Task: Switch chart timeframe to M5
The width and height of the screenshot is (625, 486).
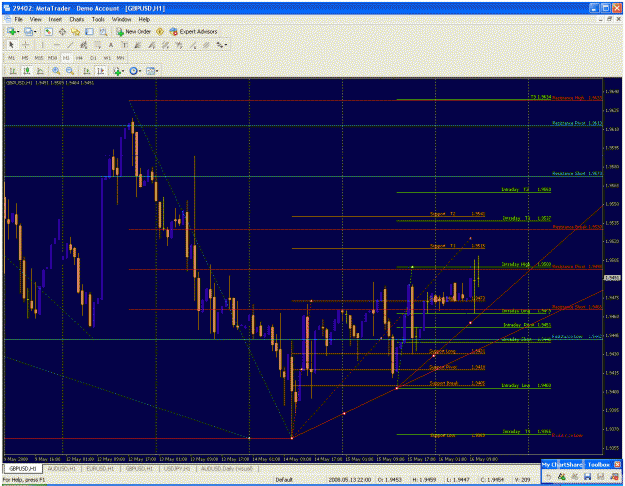Action: 25,58
